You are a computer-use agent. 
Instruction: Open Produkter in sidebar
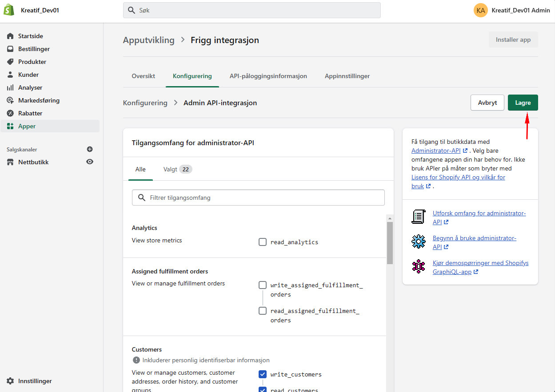(x=50, y=62)
